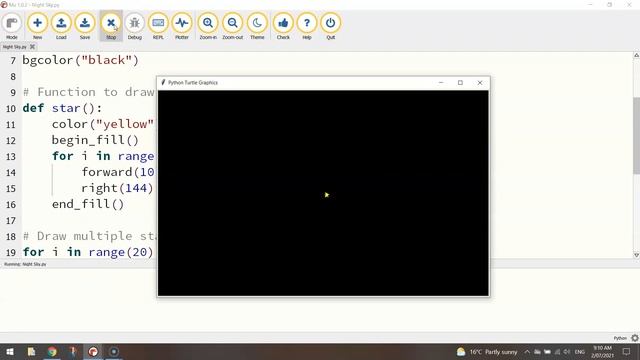Zoom out the editor text
The width and height of the screenshot is (640, 360).
pyautogui.click(x=233, y=26)
